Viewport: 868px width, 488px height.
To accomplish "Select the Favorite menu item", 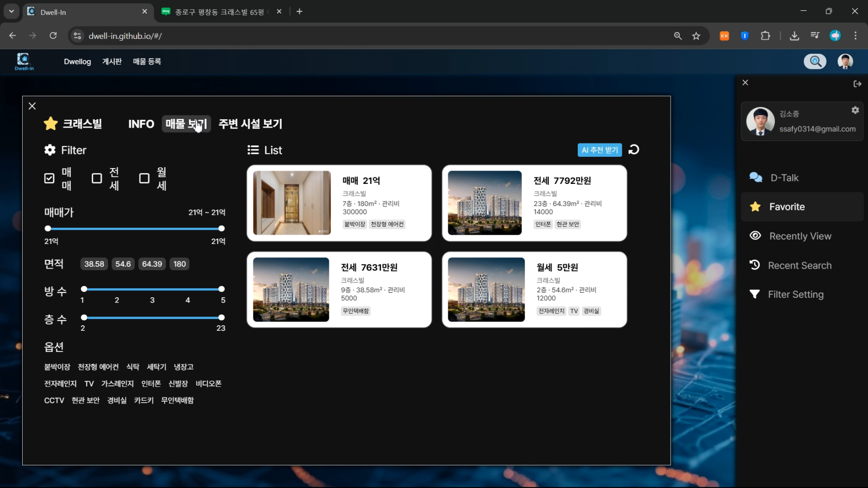I will tap(802, 207).
